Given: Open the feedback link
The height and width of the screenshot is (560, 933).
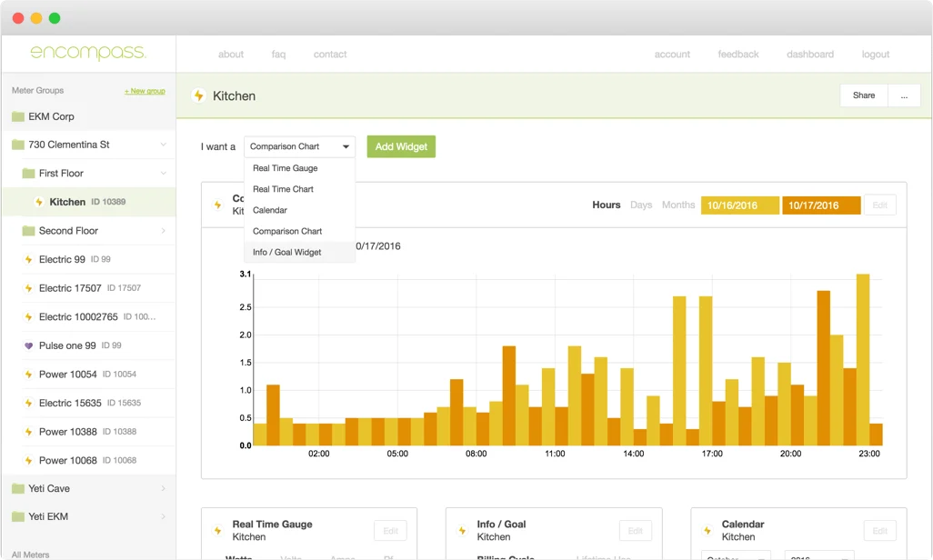Looking at the screenshot, I should click(738, 55).
